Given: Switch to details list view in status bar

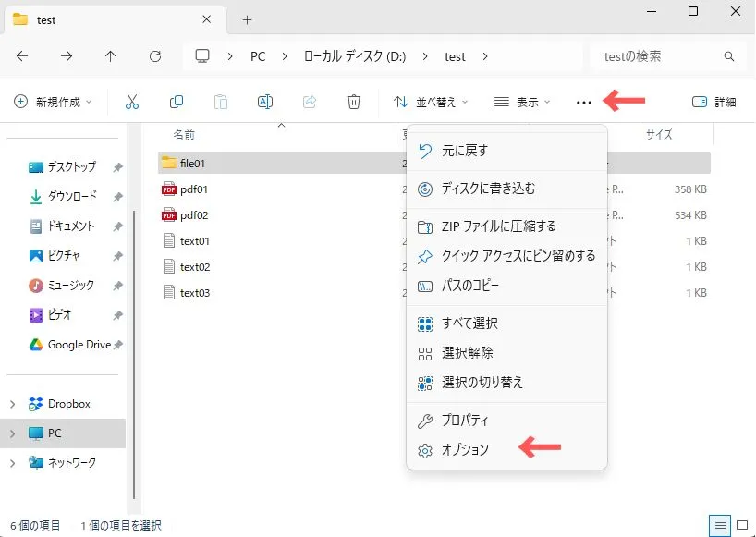Looking at the screenshot, I should pyautogui.click(x=718, y=525).
